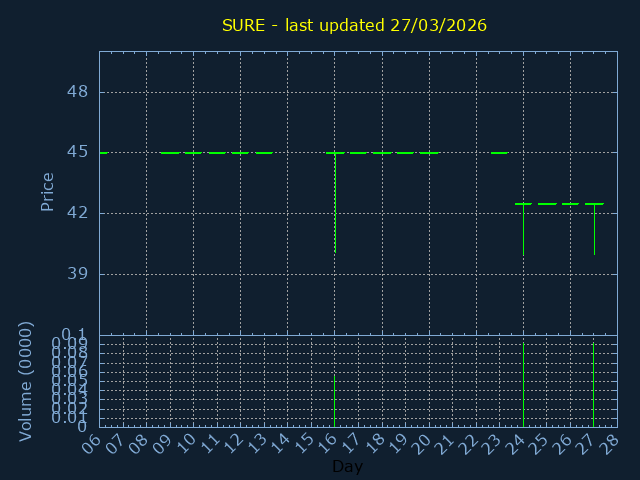Select the 48 price tick label
Image resolution: width=640 pixels, height=480 pixels.
(77, 92)
